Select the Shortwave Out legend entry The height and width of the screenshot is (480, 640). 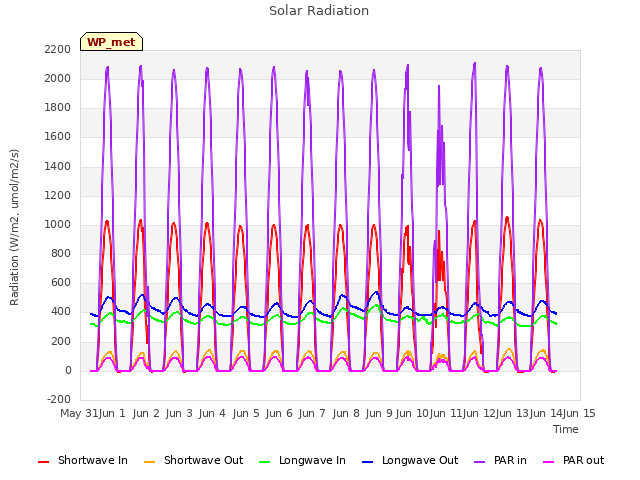pos(193,460)
